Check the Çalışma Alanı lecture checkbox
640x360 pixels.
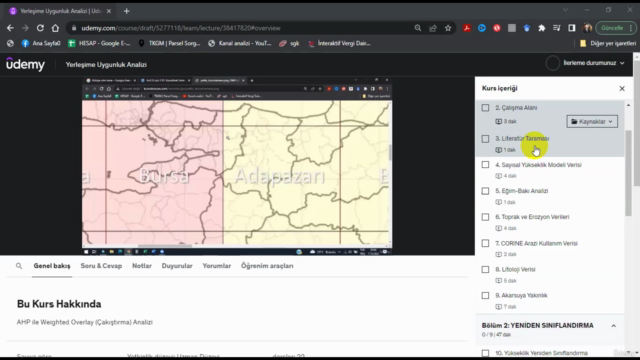pyautogui.click(x=485, y=108)
